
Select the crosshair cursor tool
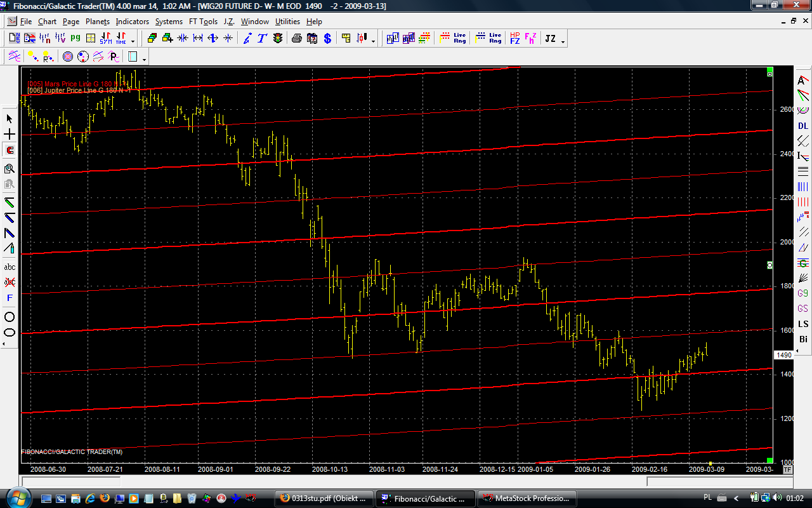point(10,135)
